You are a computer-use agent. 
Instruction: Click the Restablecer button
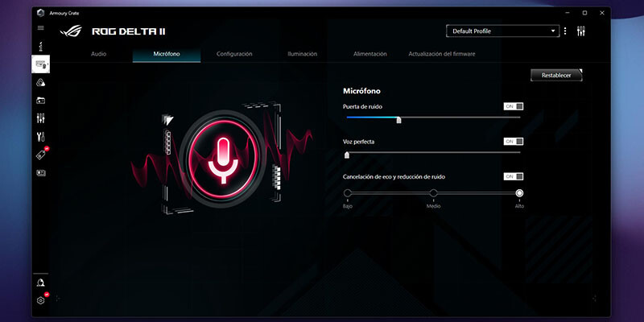point(556,75)
